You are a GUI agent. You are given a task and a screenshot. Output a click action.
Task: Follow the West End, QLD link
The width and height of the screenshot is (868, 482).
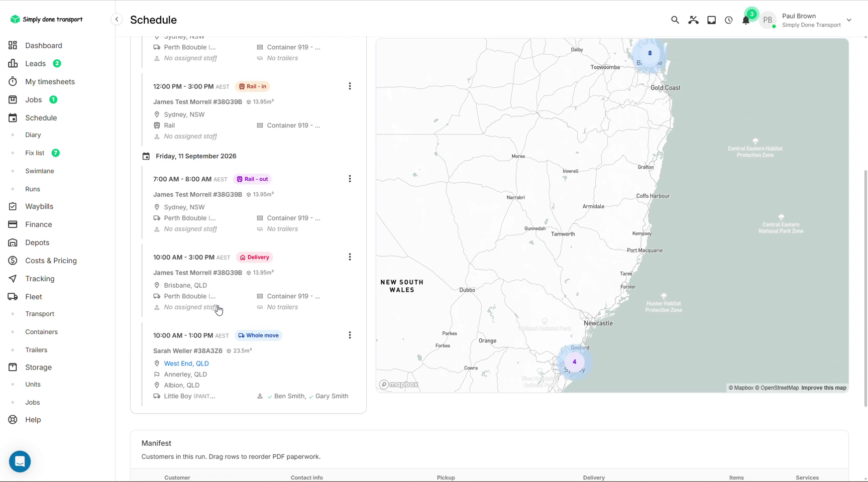[186, 364]
